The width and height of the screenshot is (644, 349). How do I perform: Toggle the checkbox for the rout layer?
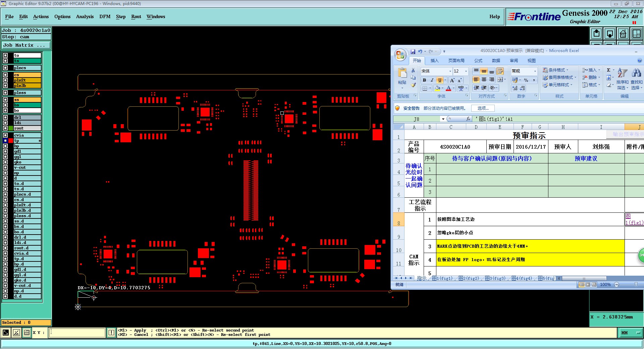(x=5, y=128)
